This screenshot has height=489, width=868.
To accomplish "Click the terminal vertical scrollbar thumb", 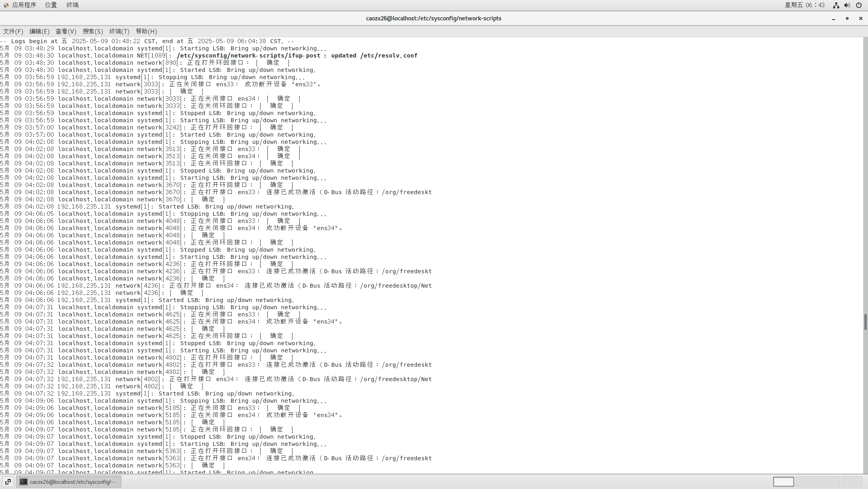I will [x=865, y=322].
